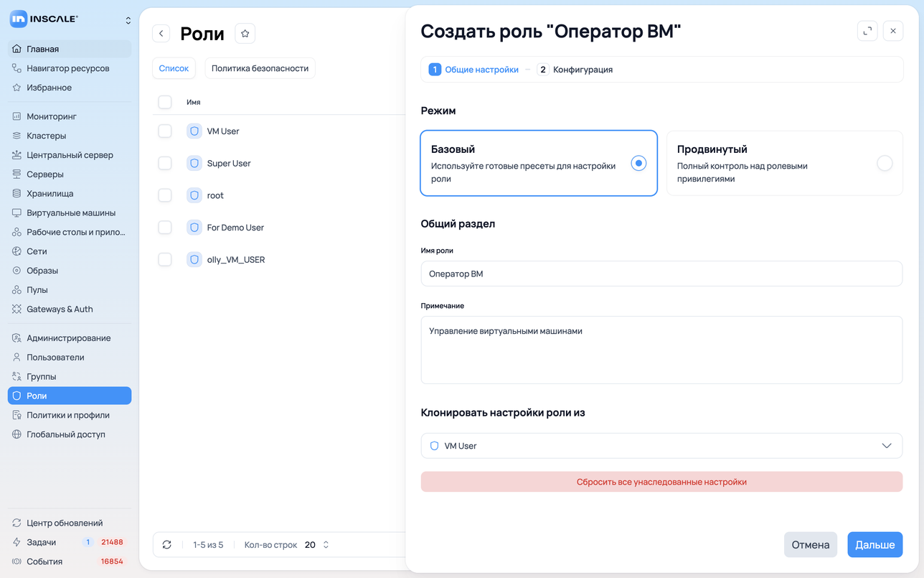Click the Кластеры sidebar icon
The image size is (924, 578).
point(17,136)
